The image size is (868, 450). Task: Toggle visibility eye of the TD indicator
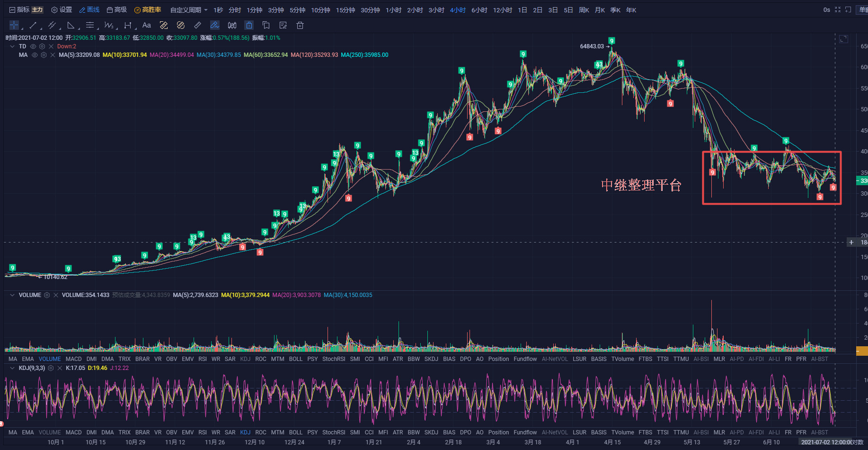click(33, 46)
